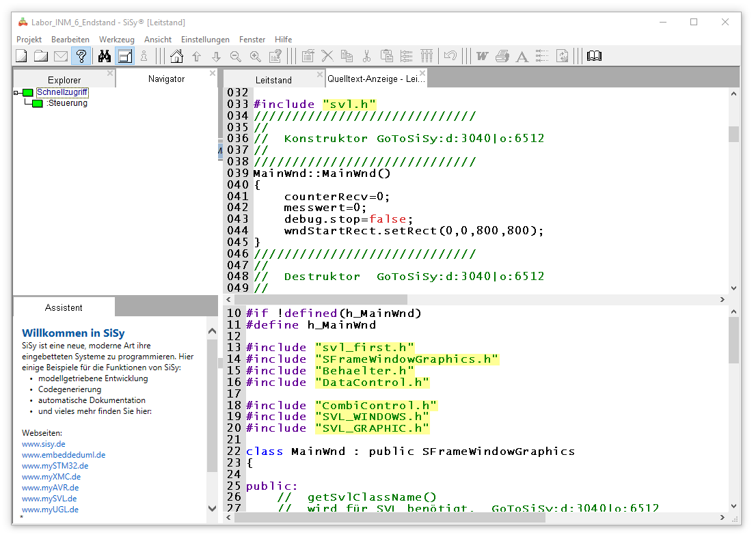
Task: Open the Einstellungen menu
Action: pos(205,40)
